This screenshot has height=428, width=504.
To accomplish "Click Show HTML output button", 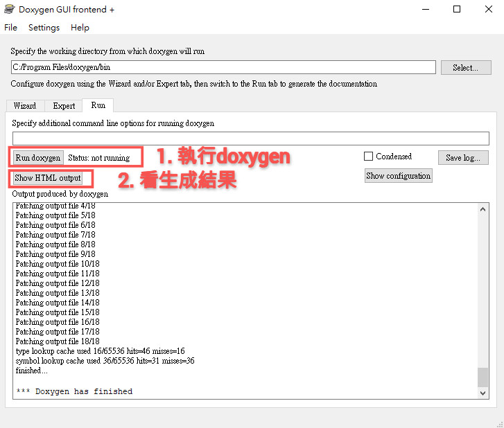I will tap(48, 178).
